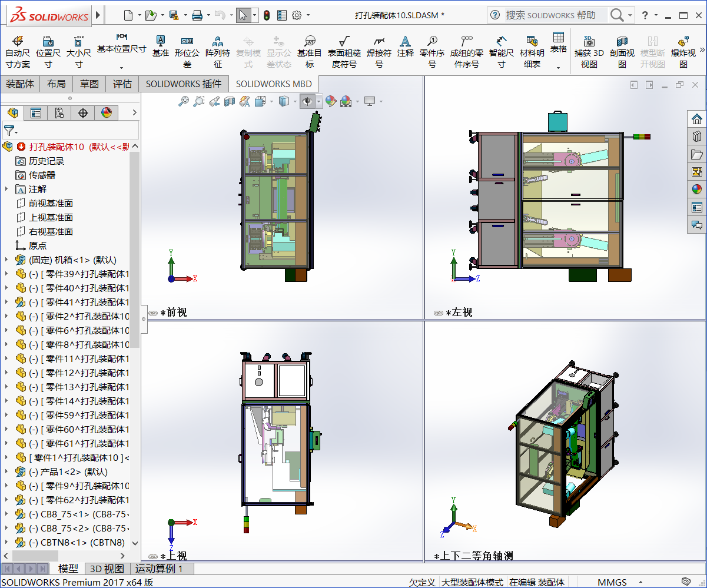Expand the (固定) 机箱<1> tree node
This screenshot has height=588, width=707.
(x=6, y=260)
